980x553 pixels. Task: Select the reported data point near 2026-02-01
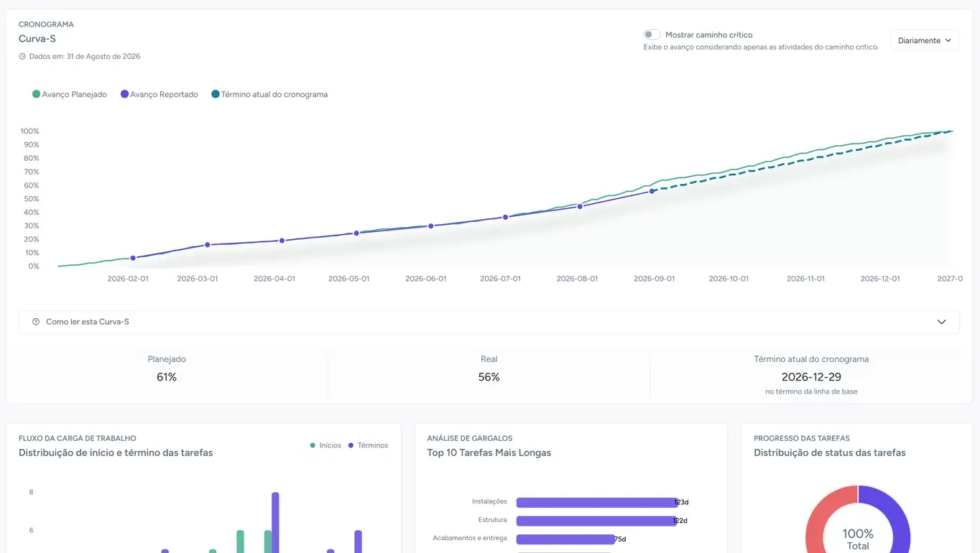[x=133, y=258]
